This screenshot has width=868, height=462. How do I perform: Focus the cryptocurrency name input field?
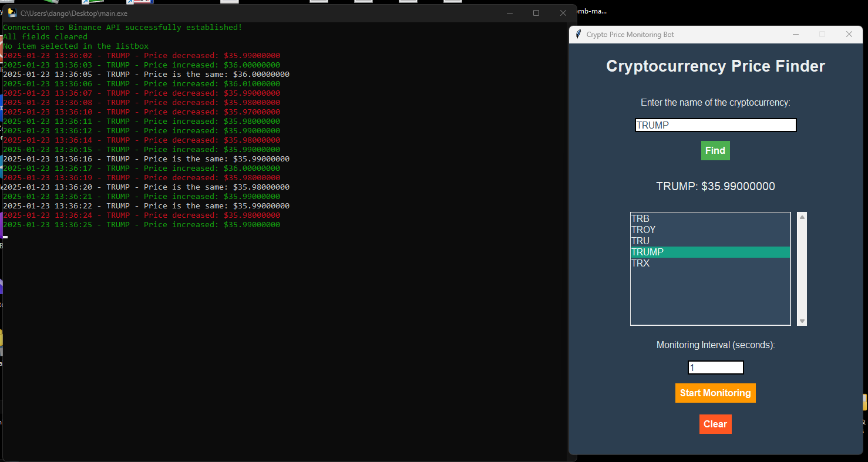pyautogui.click(x=715, y=125)
